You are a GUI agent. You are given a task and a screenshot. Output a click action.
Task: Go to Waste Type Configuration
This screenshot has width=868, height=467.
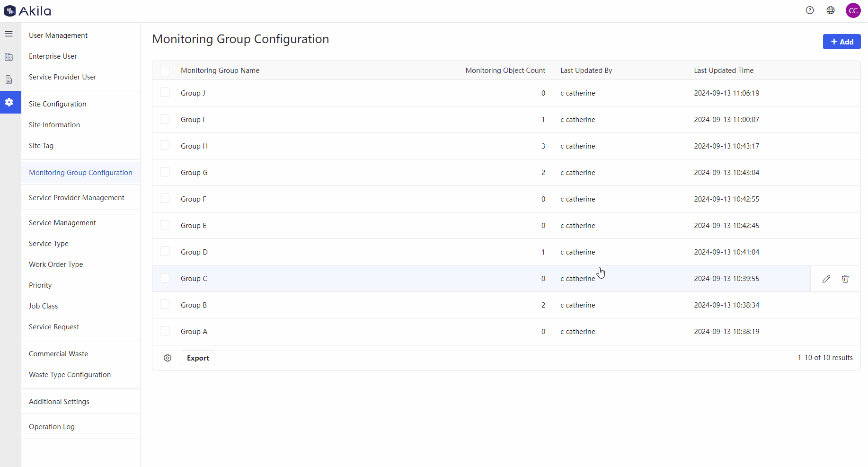[x=70, y=375]
